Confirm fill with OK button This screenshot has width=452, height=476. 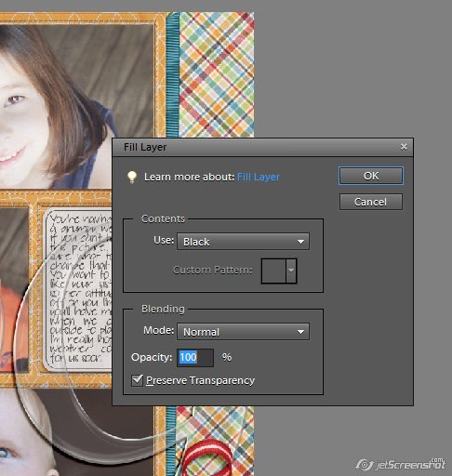pyautogui.click(x=371, y=176)
